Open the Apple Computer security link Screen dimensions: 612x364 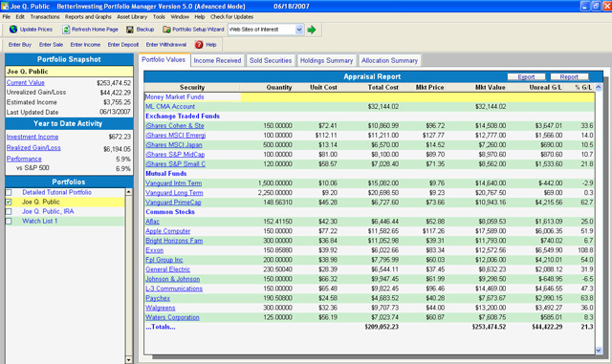[168, 231]
